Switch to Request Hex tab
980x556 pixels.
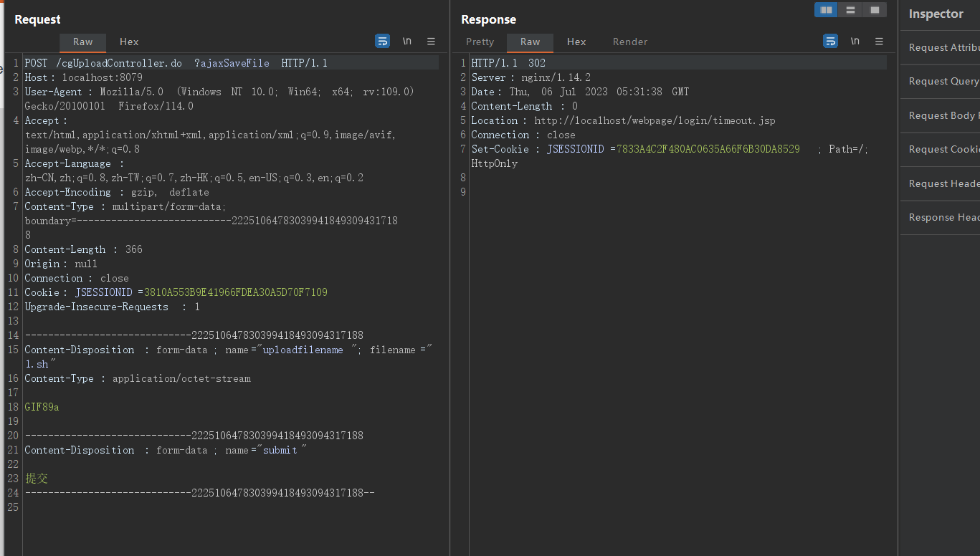point(129,42)
